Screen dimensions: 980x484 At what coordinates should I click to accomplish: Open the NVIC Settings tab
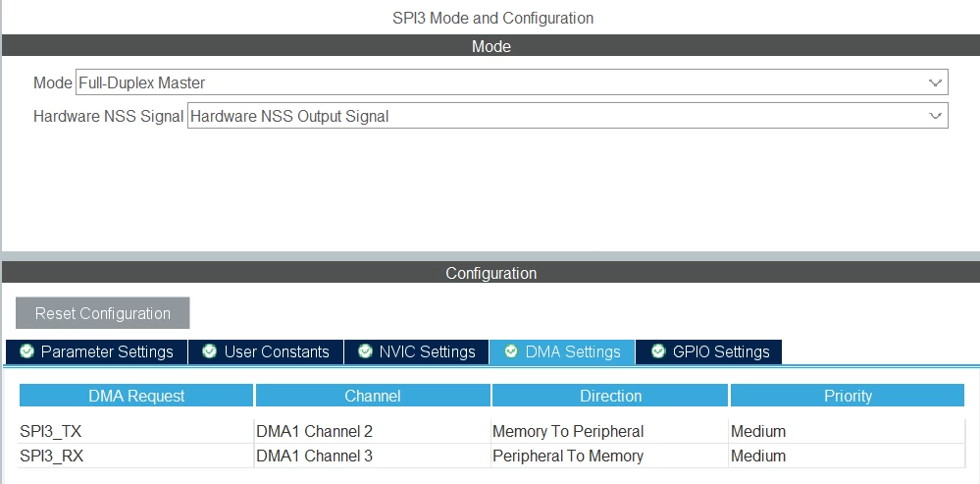416,352
